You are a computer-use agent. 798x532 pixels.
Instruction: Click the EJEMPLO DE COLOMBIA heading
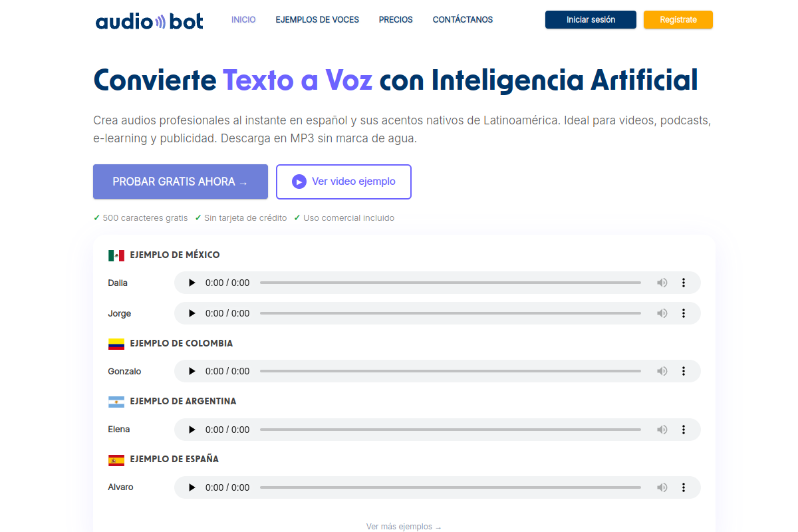(x=182, y=344)
